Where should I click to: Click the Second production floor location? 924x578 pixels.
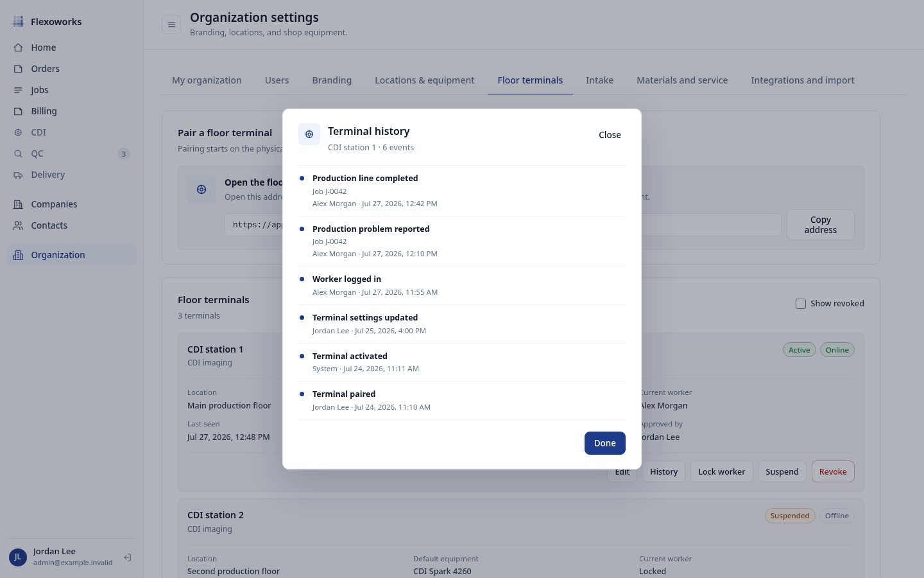(x=234, y=572)
